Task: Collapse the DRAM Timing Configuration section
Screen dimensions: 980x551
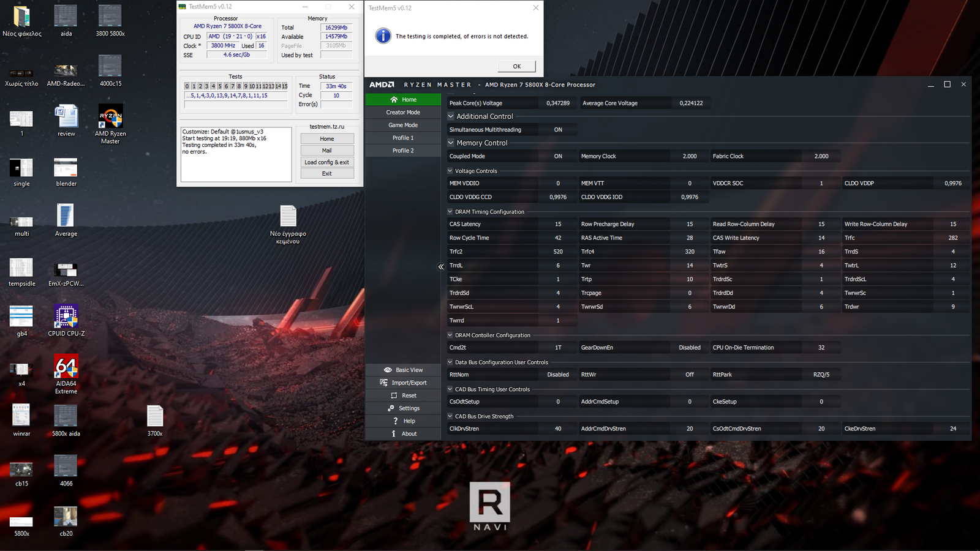Action: (450, 212)
